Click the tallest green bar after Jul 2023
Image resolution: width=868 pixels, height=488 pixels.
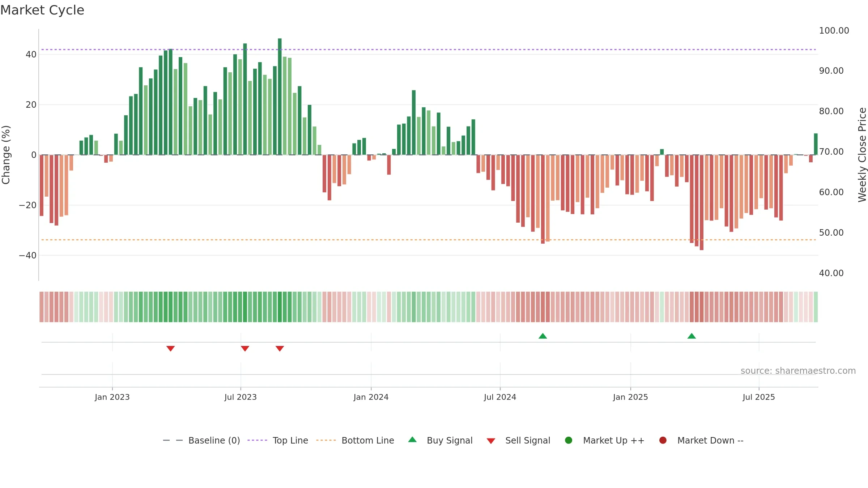(280, 97)
